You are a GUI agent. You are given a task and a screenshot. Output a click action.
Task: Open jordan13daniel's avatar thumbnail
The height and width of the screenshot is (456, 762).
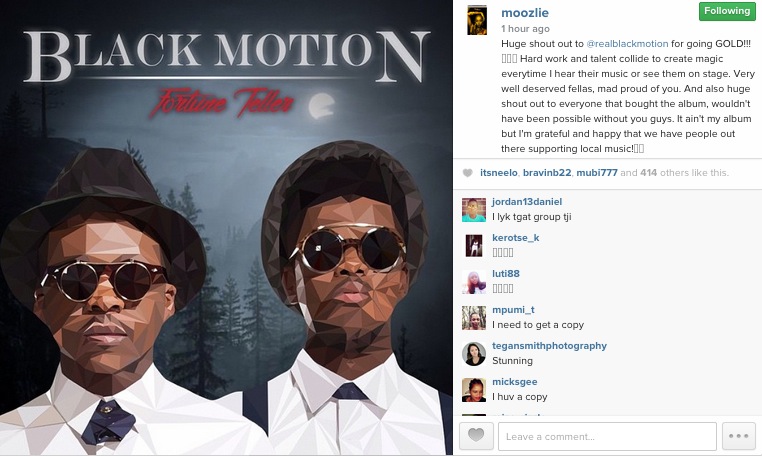474,210
